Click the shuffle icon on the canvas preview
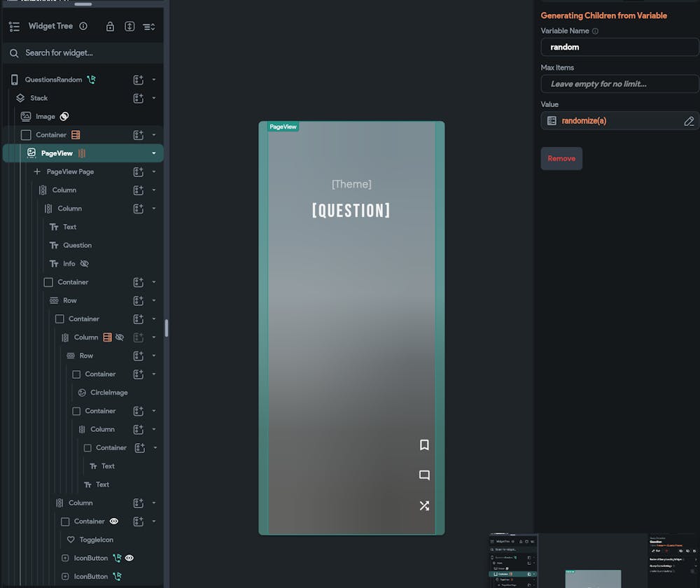Image resolution: width=700 pixels, height=588 pixels. click(x=424, y=505)
